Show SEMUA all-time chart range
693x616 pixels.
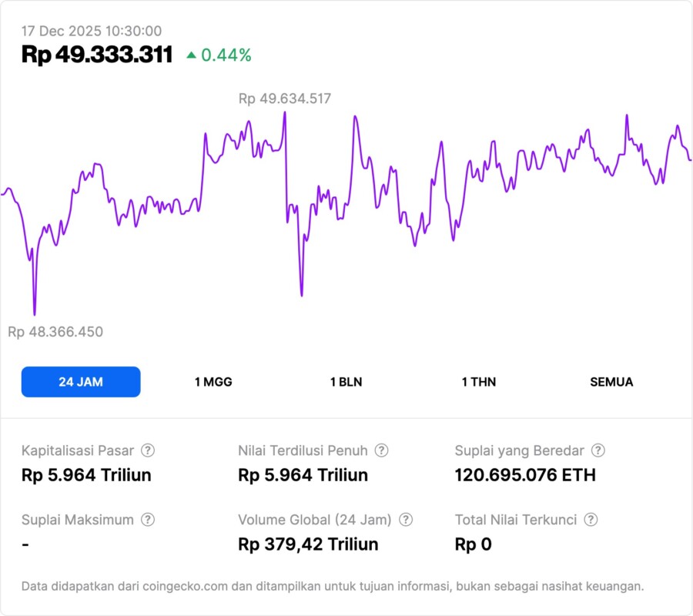611,382
